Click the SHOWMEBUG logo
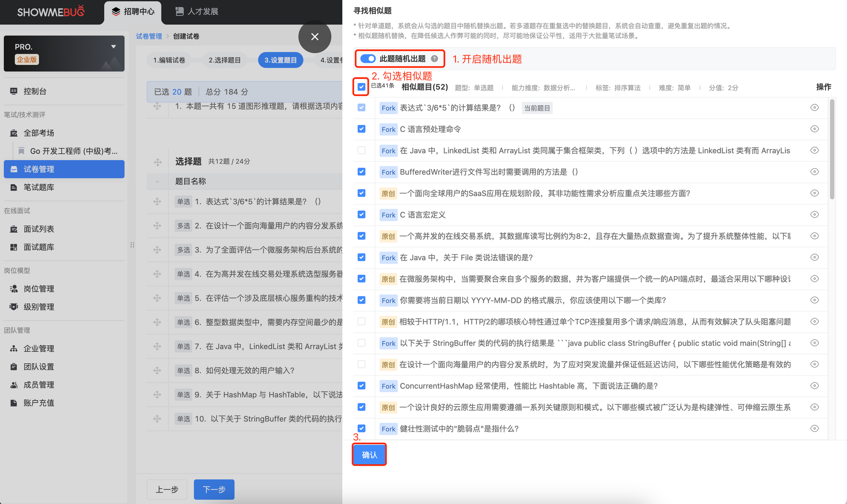The width and height of the screenshot is (847, 504). tap(50, 11)
